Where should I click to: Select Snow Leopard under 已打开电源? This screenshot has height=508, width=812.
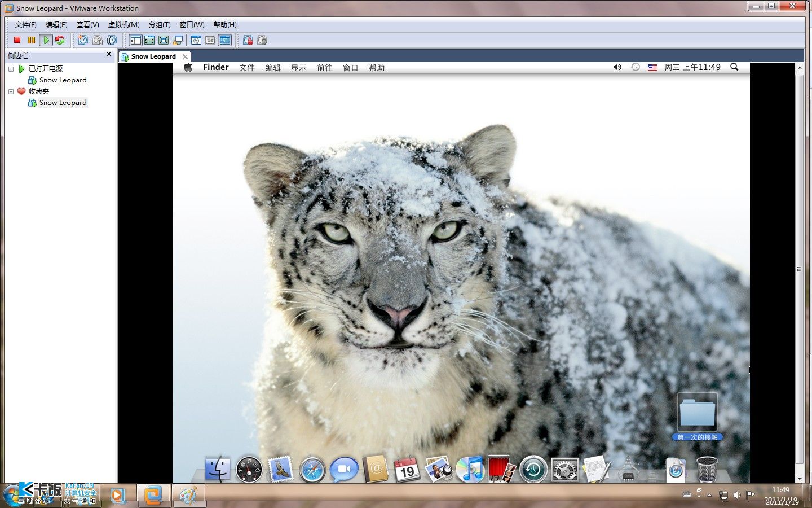[63, 80]
